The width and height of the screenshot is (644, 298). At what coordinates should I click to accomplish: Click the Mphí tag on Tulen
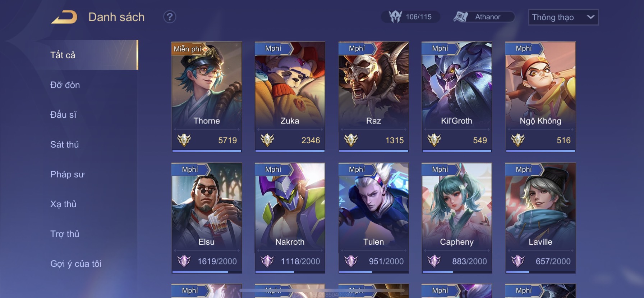(357, 169)
